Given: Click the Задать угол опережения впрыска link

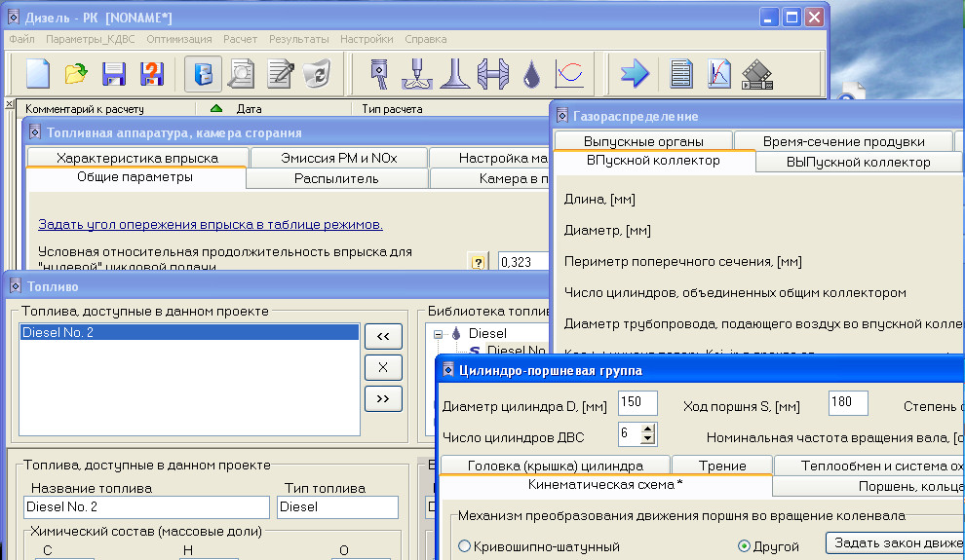Looking at the screenshot, I should [x=211, y=224].
